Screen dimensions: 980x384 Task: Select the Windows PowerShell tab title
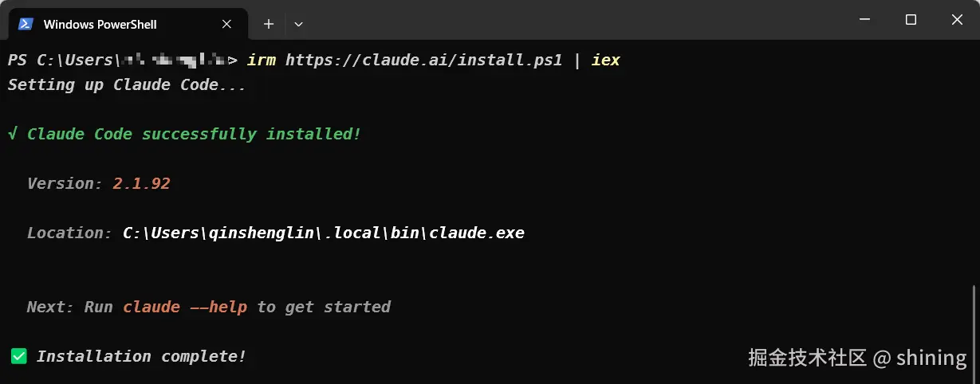tap(100, 24)
